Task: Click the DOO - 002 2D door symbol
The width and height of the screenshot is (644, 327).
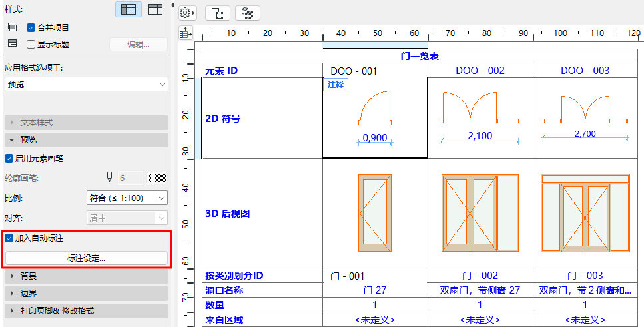Action: (480, 107)
